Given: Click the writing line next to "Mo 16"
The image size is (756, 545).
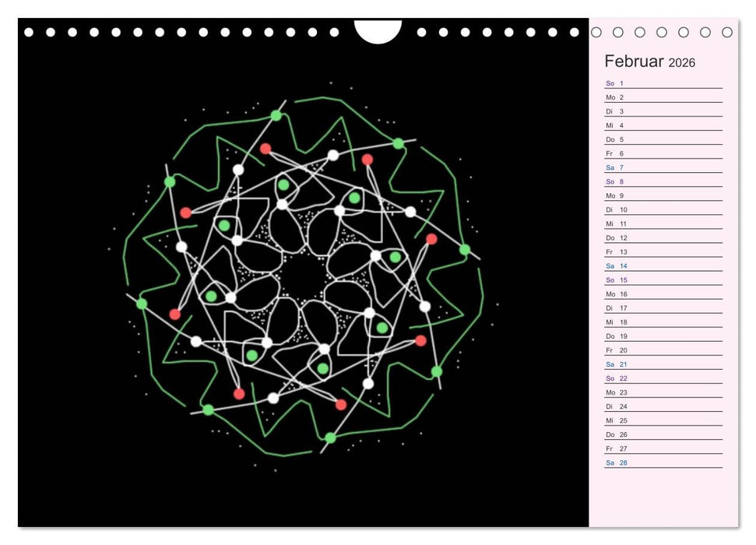Looking at the screenshot, I should 677,294.
